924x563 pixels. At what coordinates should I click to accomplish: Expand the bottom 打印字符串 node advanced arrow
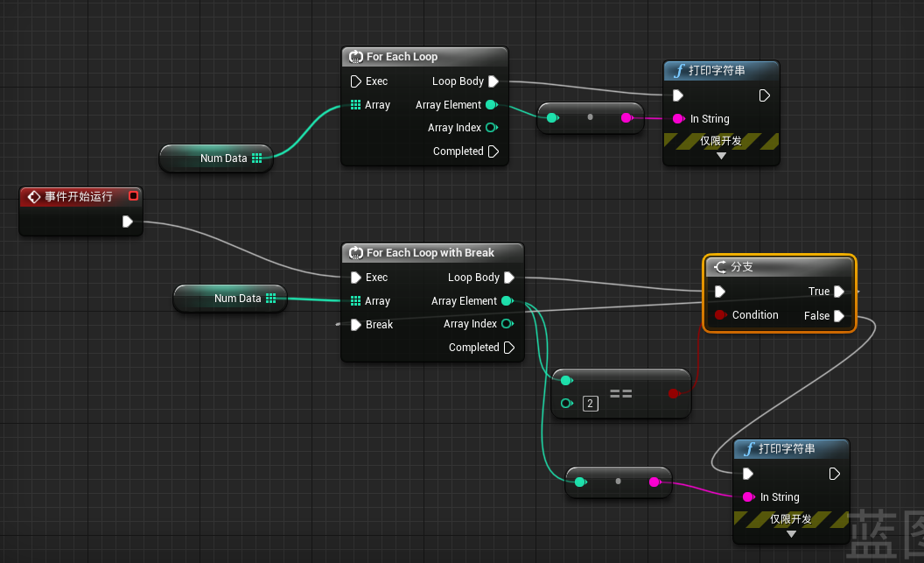[x=791, y=534]
